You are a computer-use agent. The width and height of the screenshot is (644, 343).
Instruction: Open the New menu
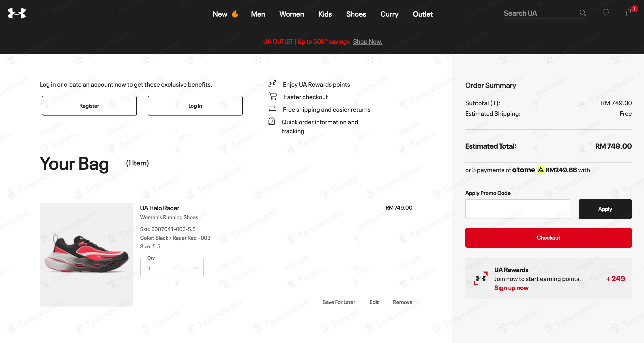[220, 14]
